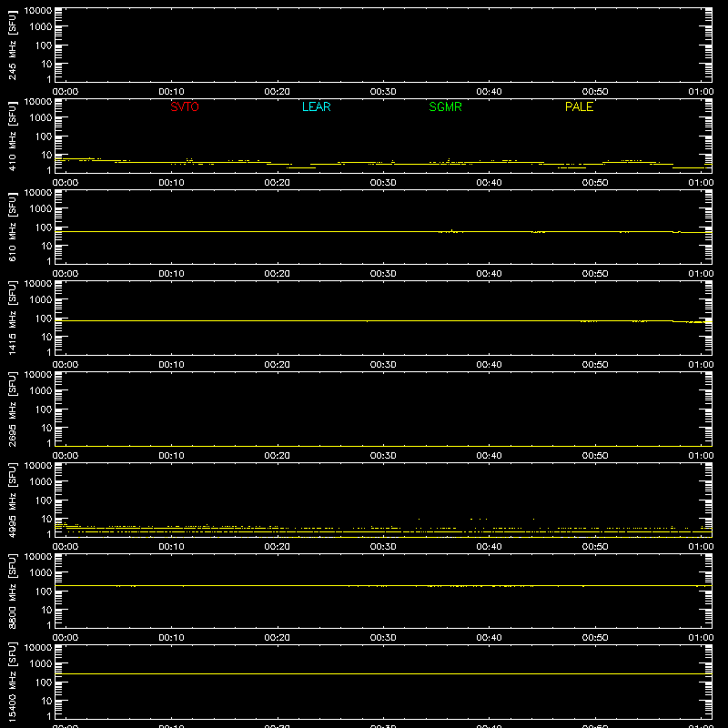Select the 2695 MHz [SFU] axis label
Screen dimensions: 728x728
click(x=12, y=409)
